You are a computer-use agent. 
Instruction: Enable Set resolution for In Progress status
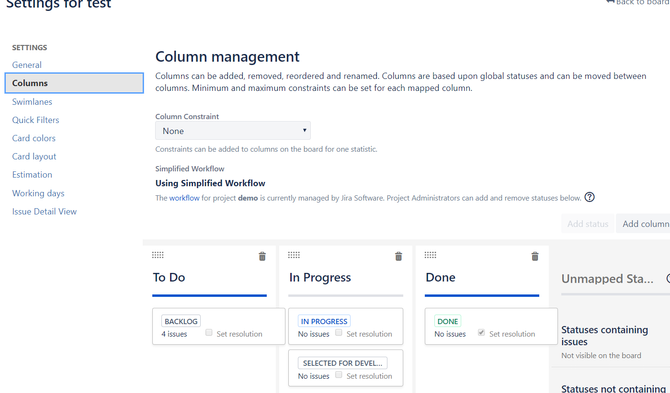338,332
